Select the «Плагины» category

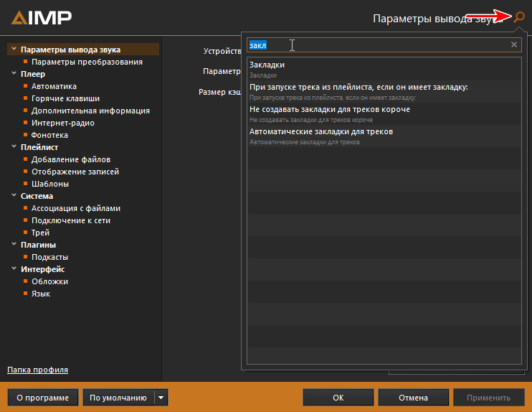(38, 245)
